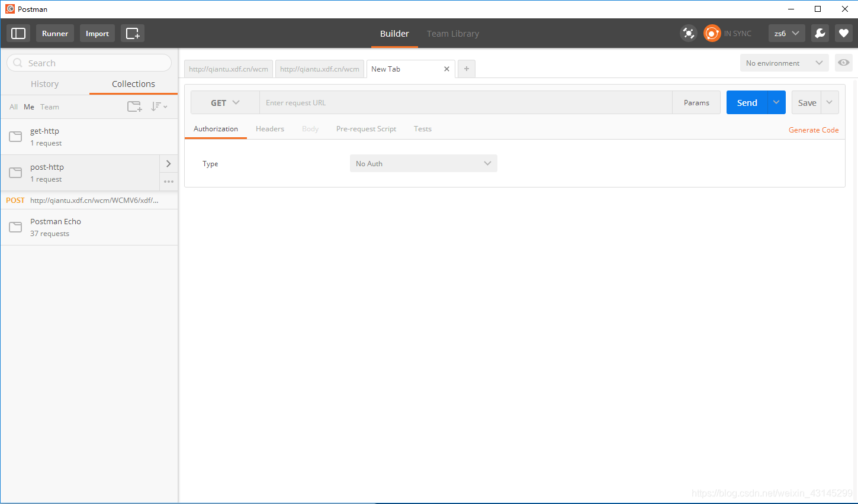Open the Generate Code link
This screenshot has width=858, height=504.
pos(814,130)
